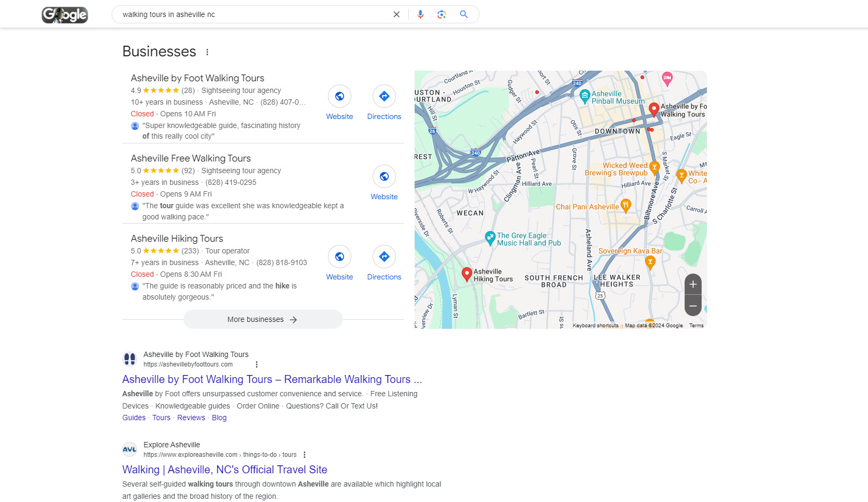This screenshot has width=868, height=502.
Task: Zoom out on the map
Action: [693, 306]
